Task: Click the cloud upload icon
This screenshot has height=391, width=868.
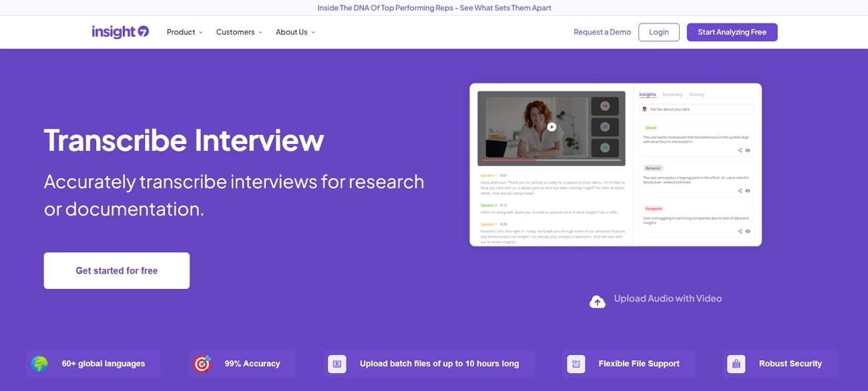Action: (597, 302)
